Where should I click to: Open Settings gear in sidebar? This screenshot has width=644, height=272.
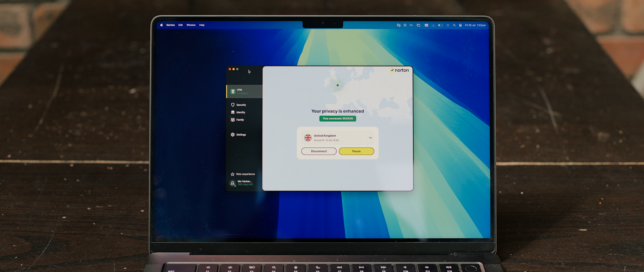click(x=238, y=135)
